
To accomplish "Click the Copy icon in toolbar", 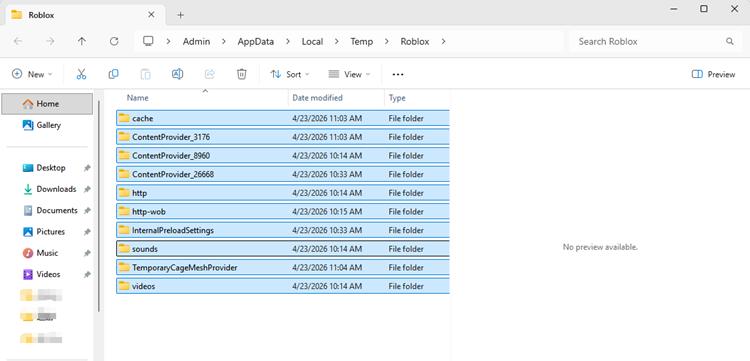I will click(x=113, y=74).
